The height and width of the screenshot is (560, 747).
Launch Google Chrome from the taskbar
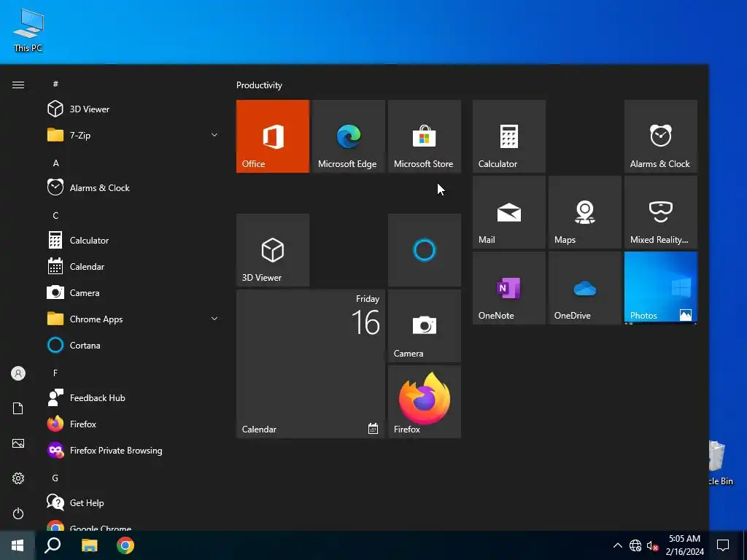tap(125, 545)
